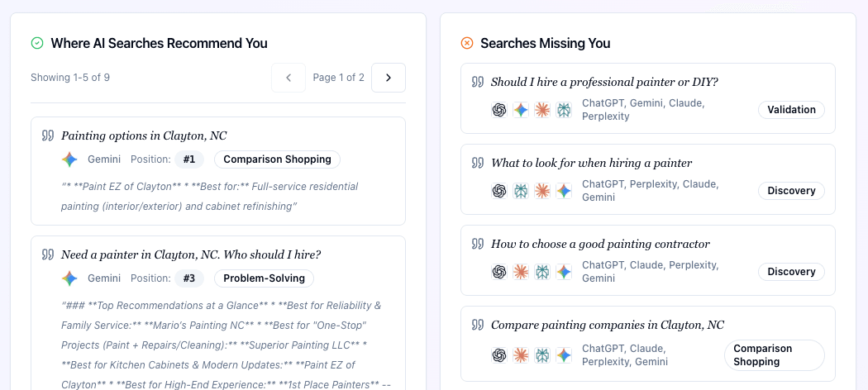
Task: Click the Problem-Solving tag
Action: 265,278
